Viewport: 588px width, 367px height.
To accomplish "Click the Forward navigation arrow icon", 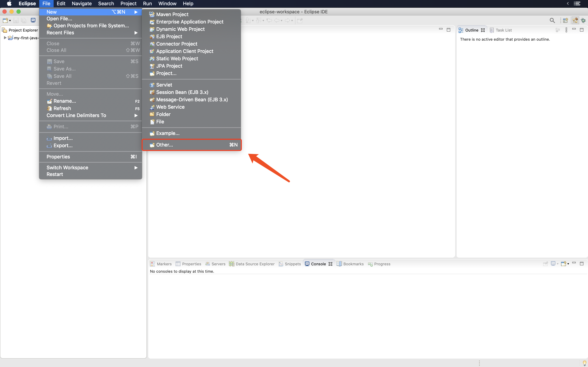I will 288,21.
